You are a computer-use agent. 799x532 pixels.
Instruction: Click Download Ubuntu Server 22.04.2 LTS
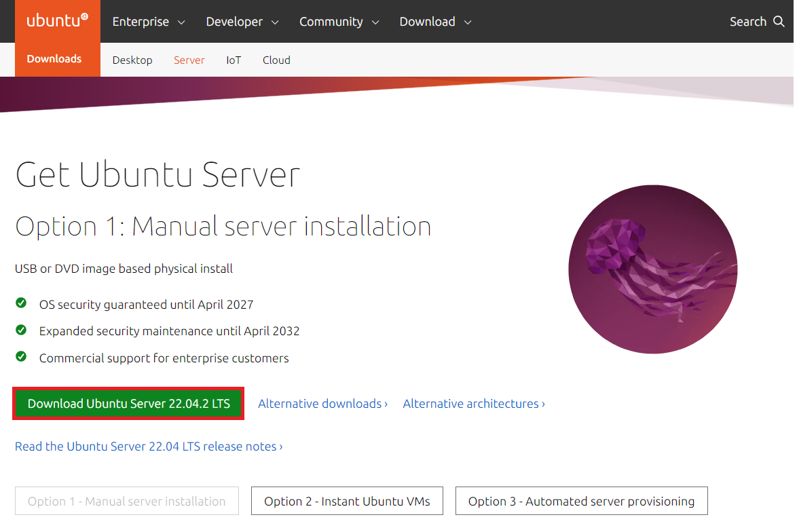[128, 404]
